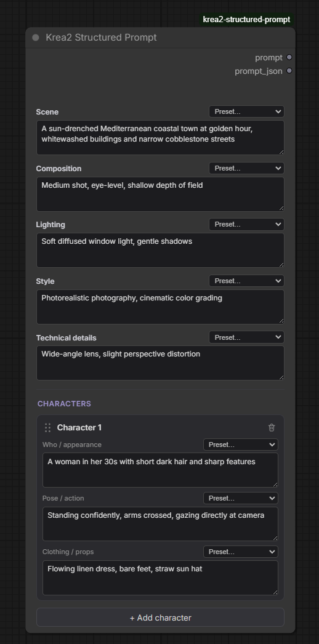Edit the Lighting text field
This screenshot has height=644, width=319.
point(160,251)
